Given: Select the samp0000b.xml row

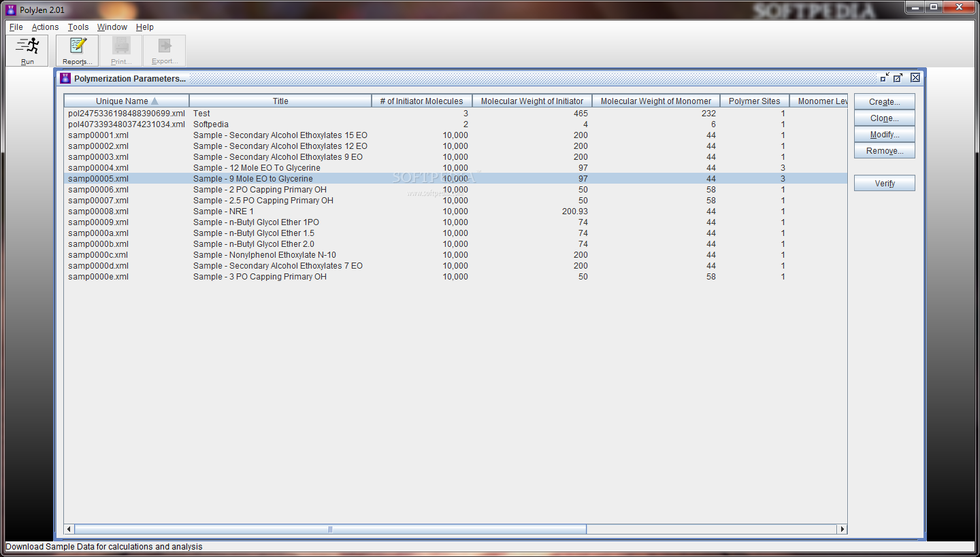Looking at the screenshot, I should tap(455, 244).
